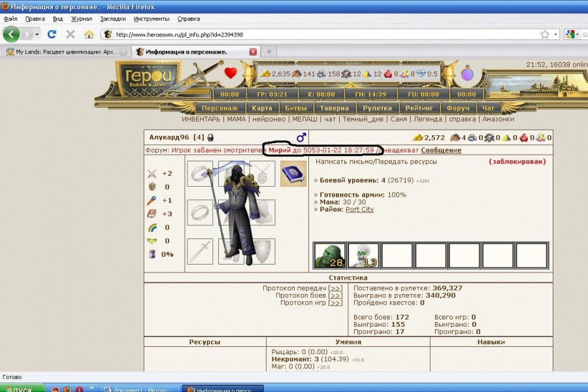This screenshot has width=588, height=392.
Task: Select the skeleton army unit with 13
Action: pyautogui.click(x=363, y=255)
